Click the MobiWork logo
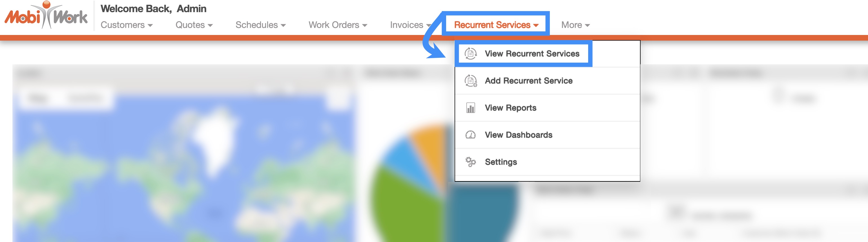This screenshot has height=242, width=868. click(x=46, y=16)
